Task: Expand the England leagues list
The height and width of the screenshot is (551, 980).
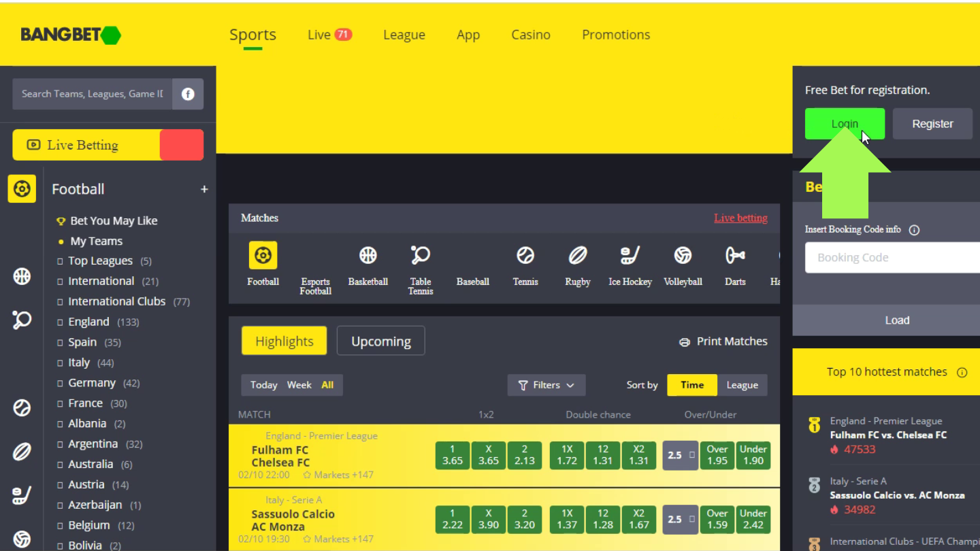Action: [88, 322]
